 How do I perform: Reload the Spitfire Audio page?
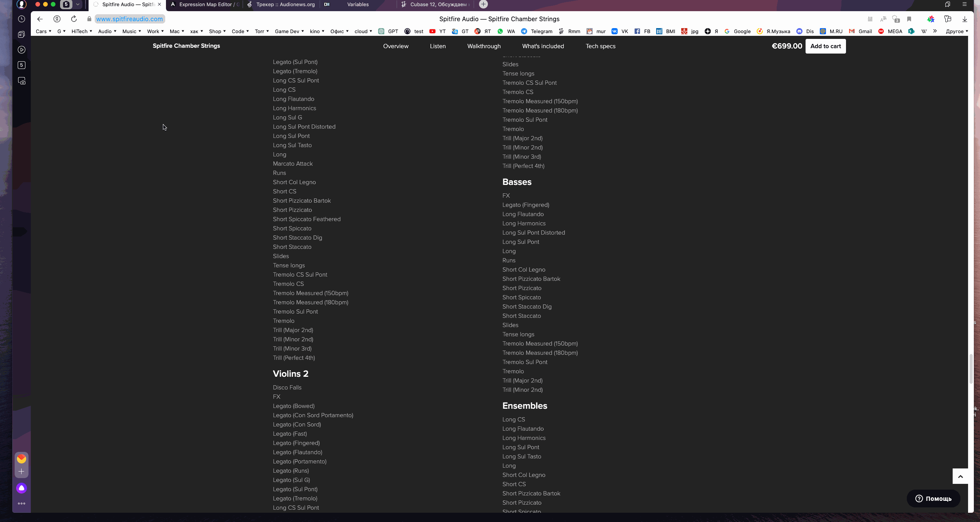74,19
